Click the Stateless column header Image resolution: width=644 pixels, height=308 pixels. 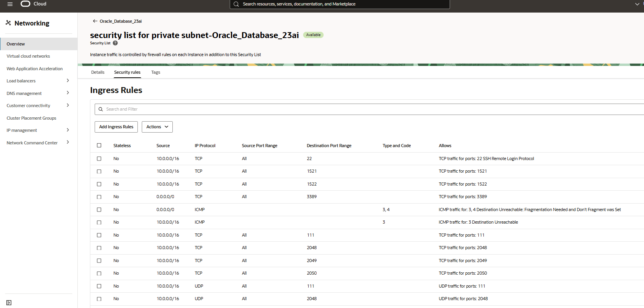pyautogui.click(x=122, y=146)
